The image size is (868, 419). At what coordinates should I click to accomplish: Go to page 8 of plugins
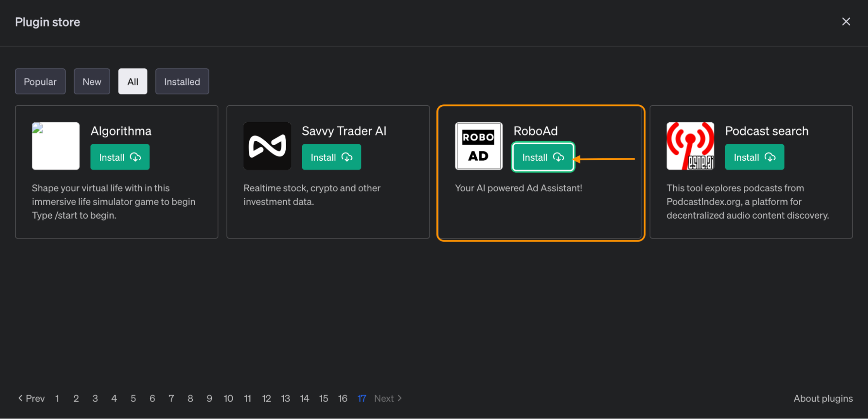pos(190,399)
